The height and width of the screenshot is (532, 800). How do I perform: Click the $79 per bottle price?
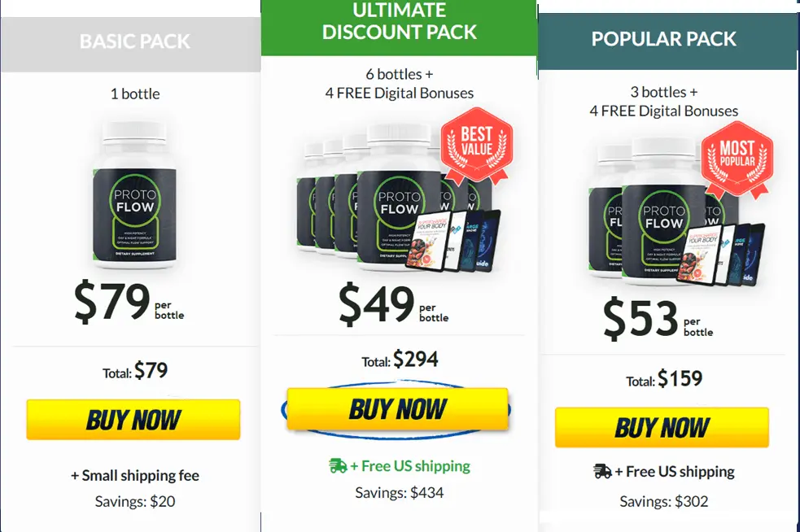coord(129,302)
